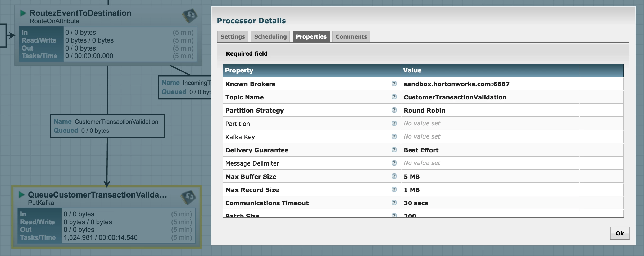The height and width of the screenshot is (256, 644).
Task: Click No value set for Message Delimiter
Action: [422, 163]
